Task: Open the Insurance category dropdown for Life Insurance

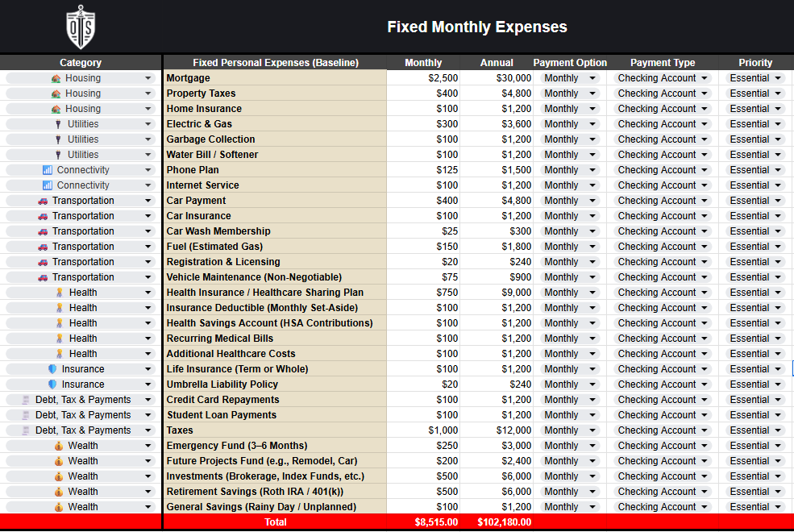Action: [x=148, y=369]
